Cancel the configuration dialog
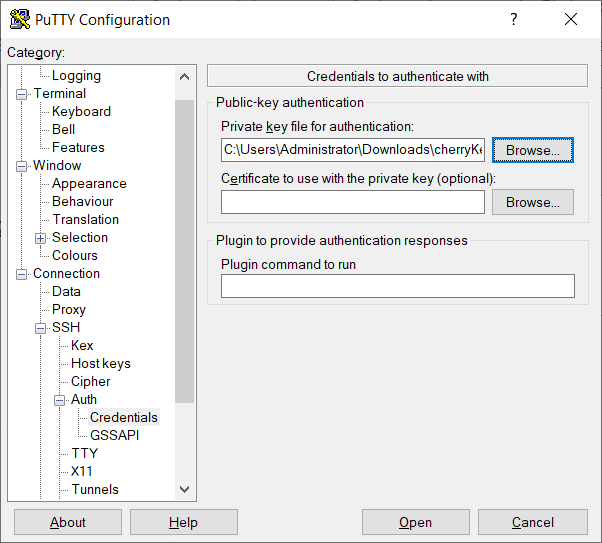 pyautogui.click(x=533, y=522)
